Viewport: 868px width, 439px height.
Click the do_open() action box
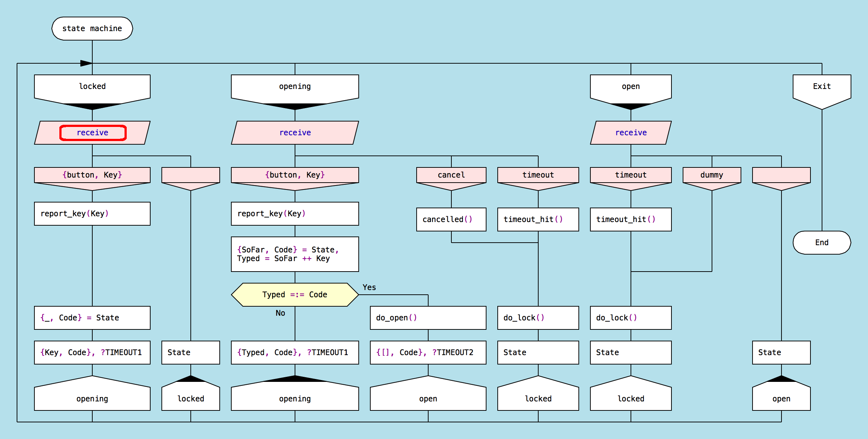coord(428,317)
